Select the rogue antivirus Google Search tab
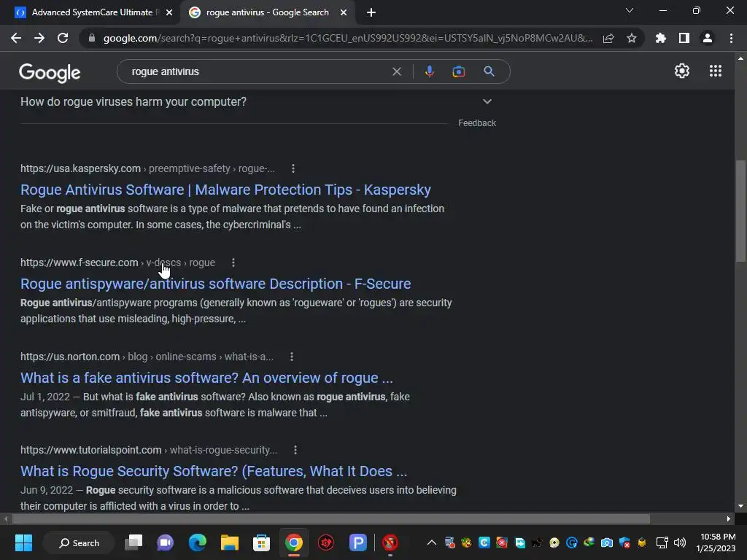Screen dimensions: 747x560 (267, 12)
